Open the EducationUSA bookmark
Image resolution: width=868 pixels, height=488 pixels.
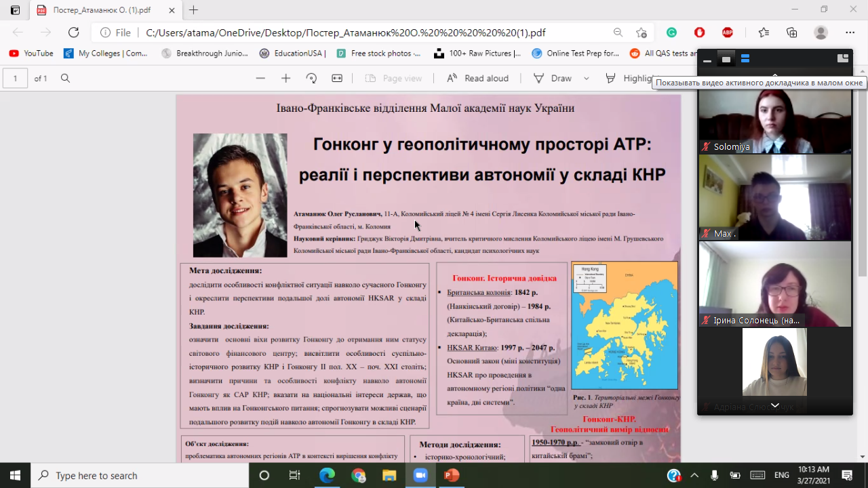coord(293,54)
